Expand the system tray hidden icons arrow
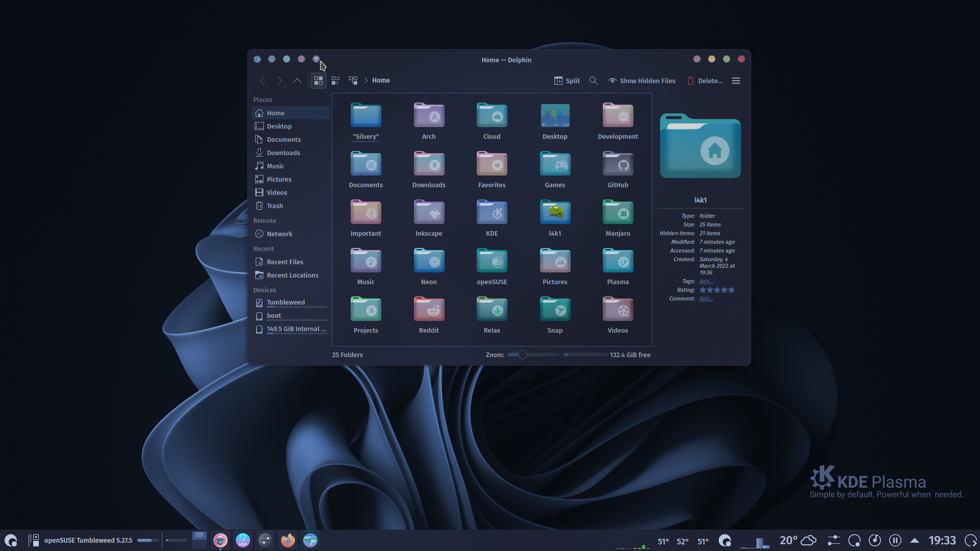Image resolution: width=980 pixels, height=551 pixels. (914, 540)
